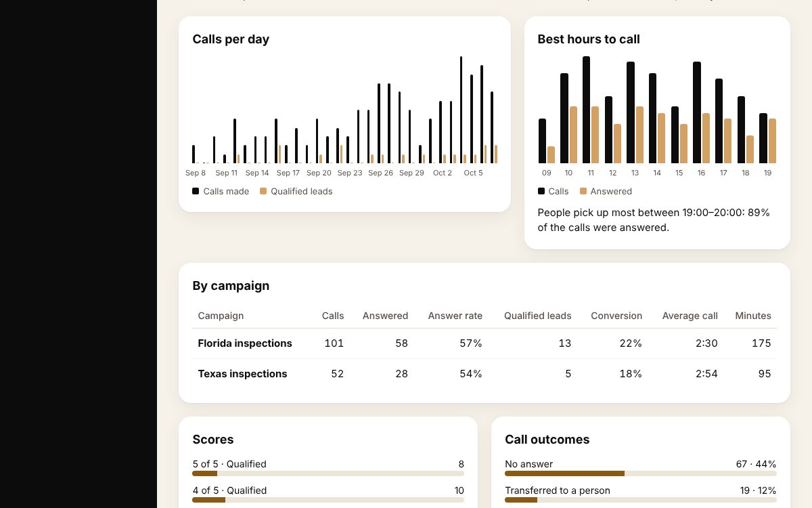Click the hour 16 axis label

pyautogui.click(x=701, y=173)
